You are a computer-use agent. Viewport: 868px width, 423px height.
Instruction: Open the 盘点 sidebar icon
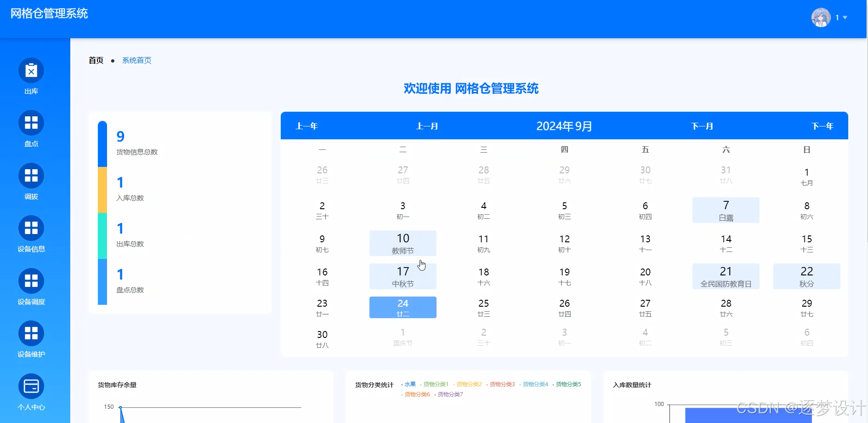pos(31,123)
